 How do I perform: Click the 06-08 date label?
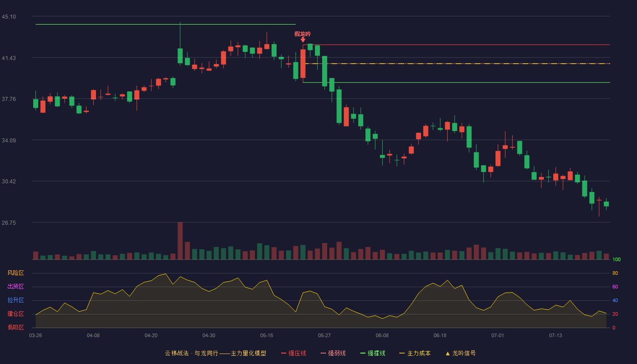pyautogui.click(x=382, y=335)
